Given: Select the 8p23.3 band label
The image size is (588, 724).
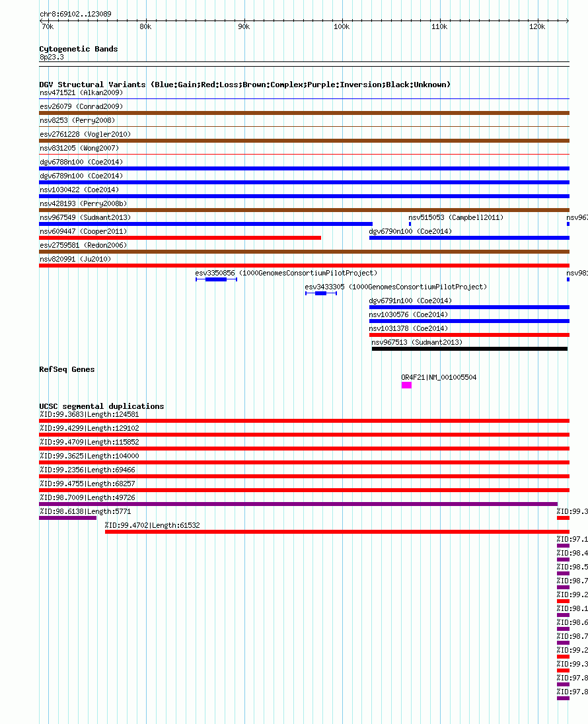Looking at the screenshot, I should 52,57.
